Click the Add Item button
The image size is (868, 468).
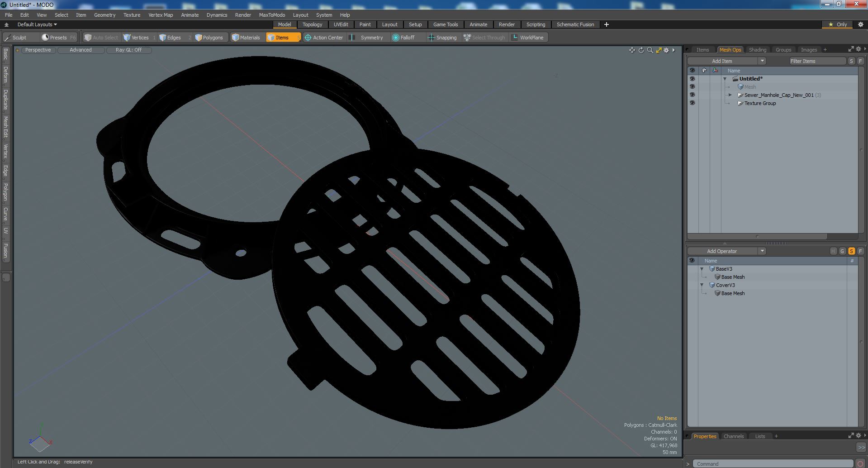pyautogui.click(x=722, y=61)
